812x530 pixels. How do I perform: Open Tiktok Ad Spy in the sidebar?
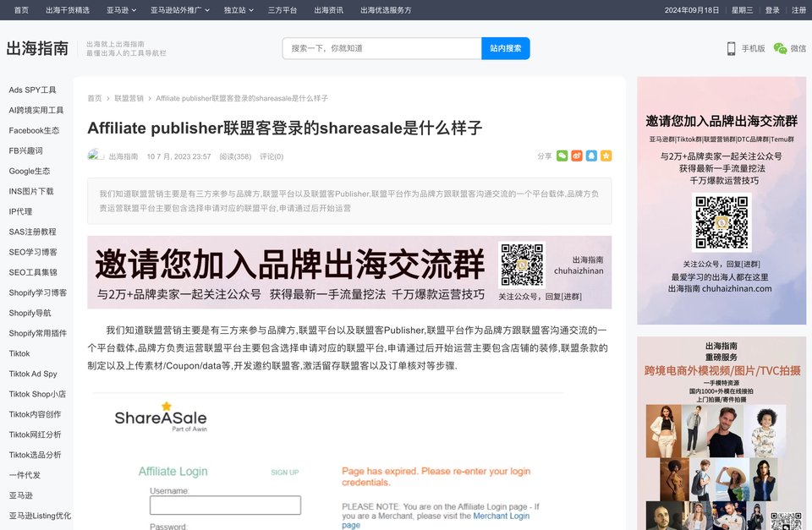tap(33, 374)
